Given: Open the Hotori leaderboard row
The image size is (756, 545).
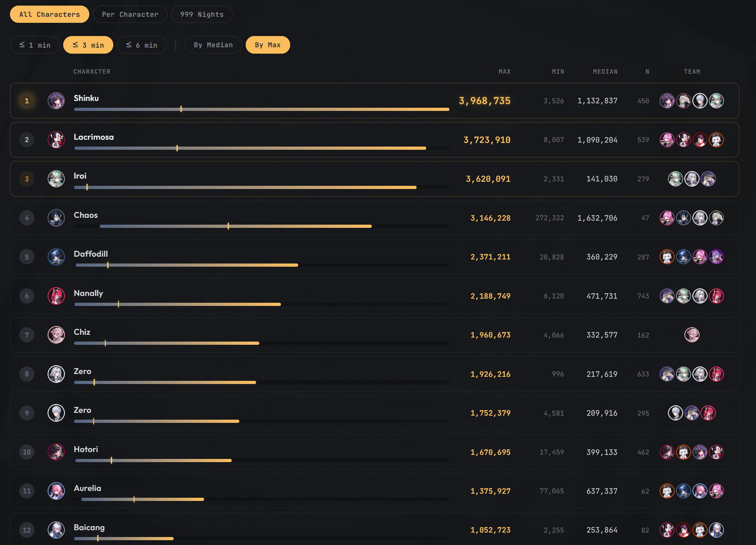Looking at the screenshot, I should coord(374,452).
